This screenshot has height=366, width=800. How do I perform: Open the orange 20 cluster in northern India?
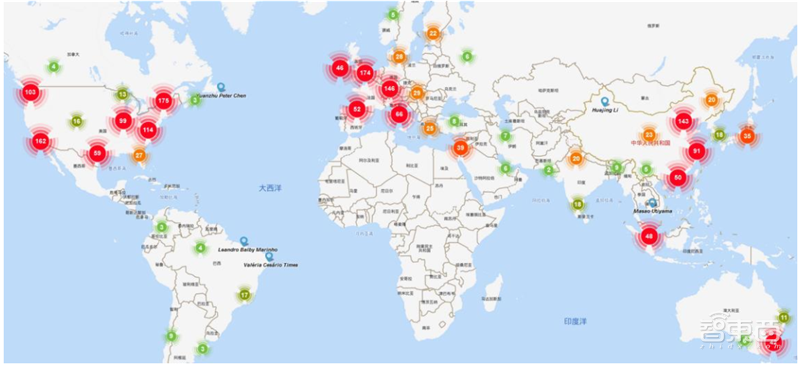[576, 159]
